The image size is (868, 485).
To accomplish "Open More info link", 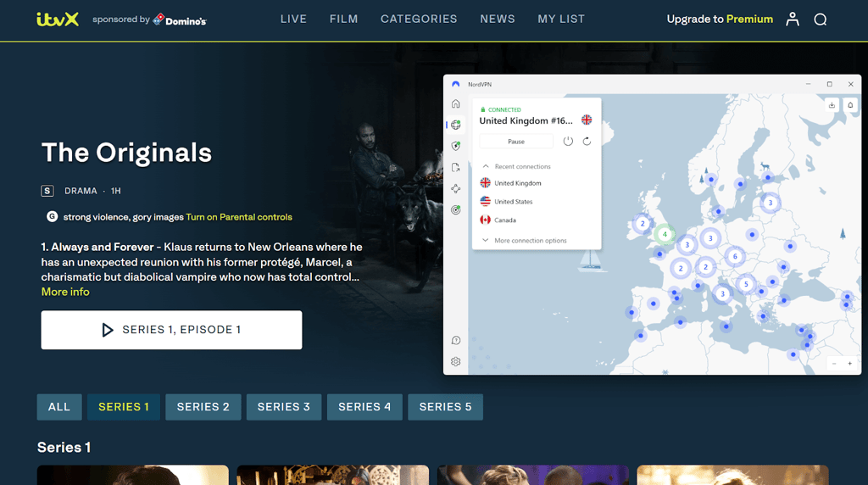I will coord(65,292).
